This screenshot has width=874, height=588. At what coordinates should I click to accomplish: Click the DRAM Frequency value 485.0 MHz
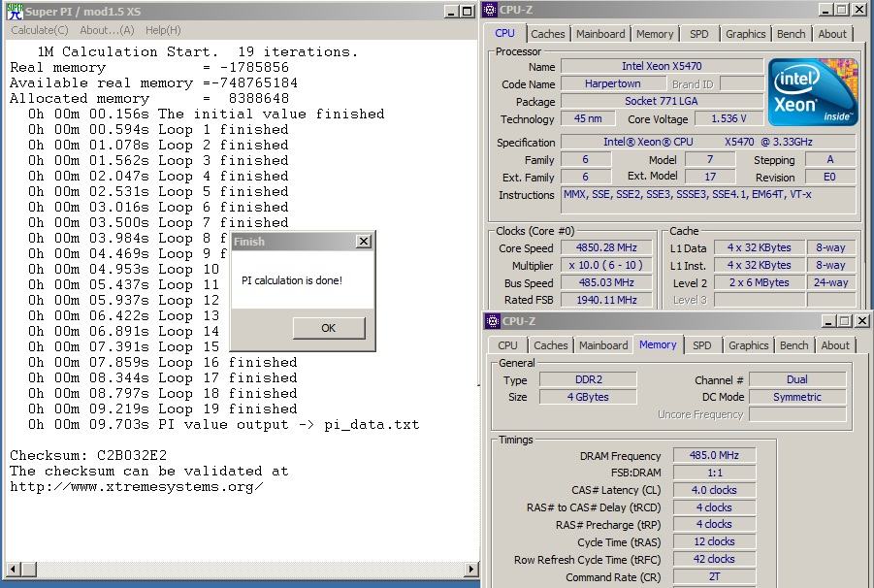pyautogui.click(x=714, y=455)
